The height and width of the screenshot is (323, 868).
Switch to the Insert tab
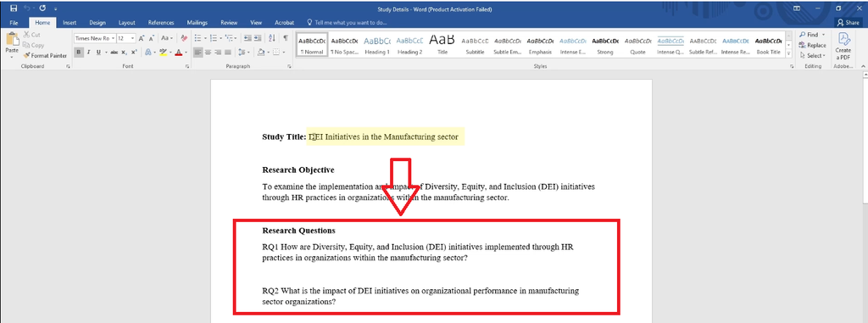(70, 23)
